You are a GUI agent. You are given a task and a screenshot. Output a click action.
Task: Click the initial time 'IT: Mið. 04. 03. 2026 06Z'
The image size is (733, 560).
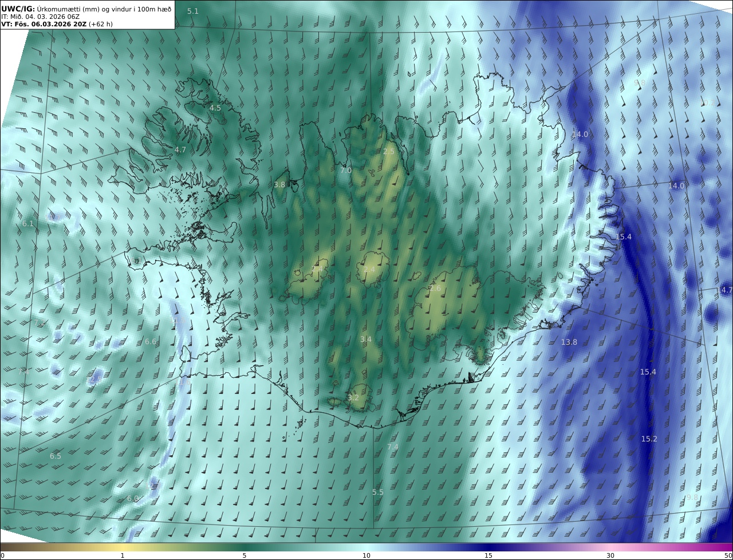coord(40,17)
